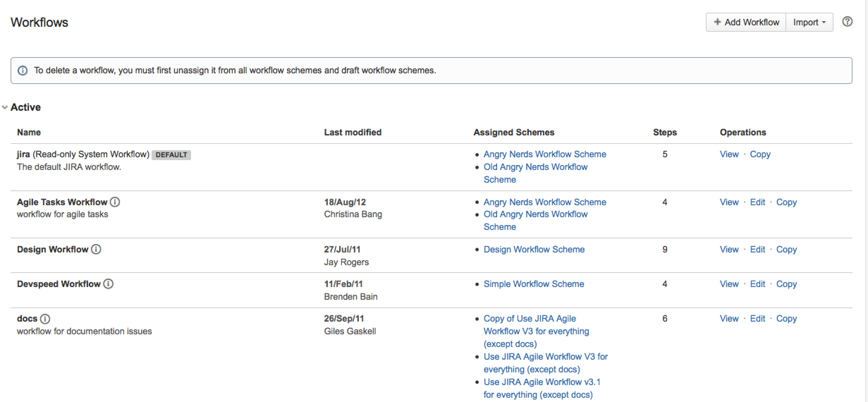View the Design Workflow
Screen dimensions: 868x402
(729, 249)
